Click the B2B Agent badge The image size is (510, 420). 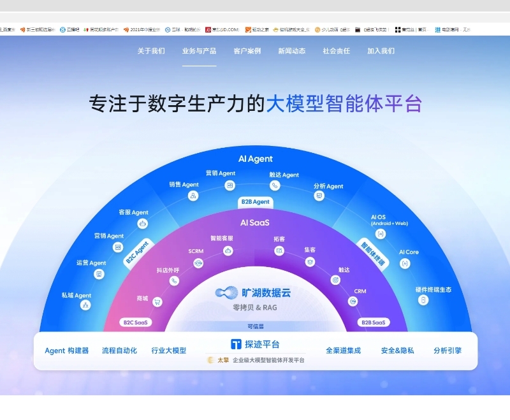(x=256, y=202)
